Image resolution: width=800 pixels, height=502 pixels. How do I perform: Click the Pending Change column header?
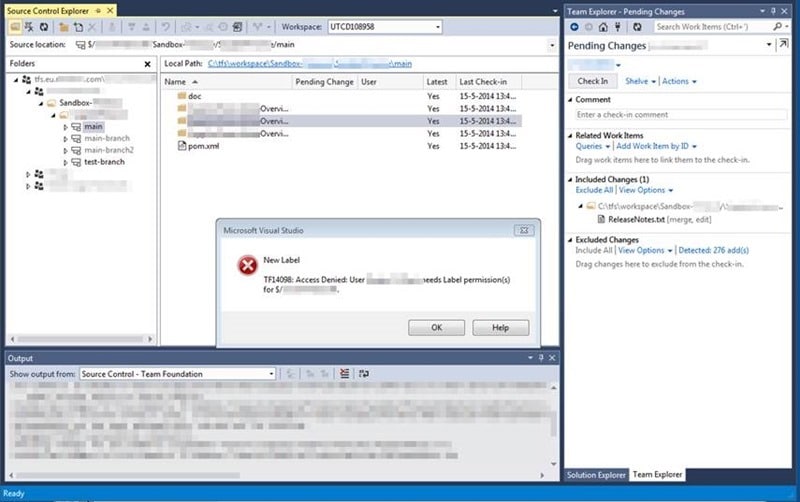pos(324,82)
